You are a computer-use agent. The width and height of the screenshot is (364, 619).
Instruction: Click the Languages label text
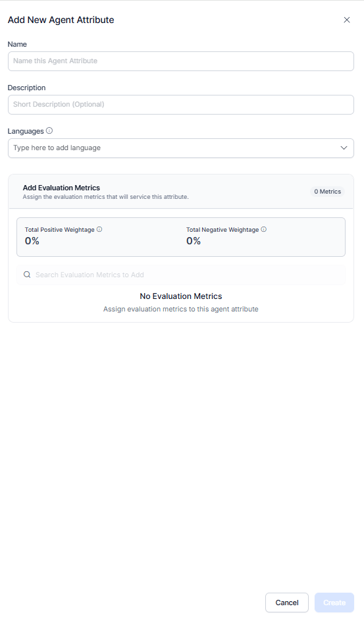coord(26,131)
